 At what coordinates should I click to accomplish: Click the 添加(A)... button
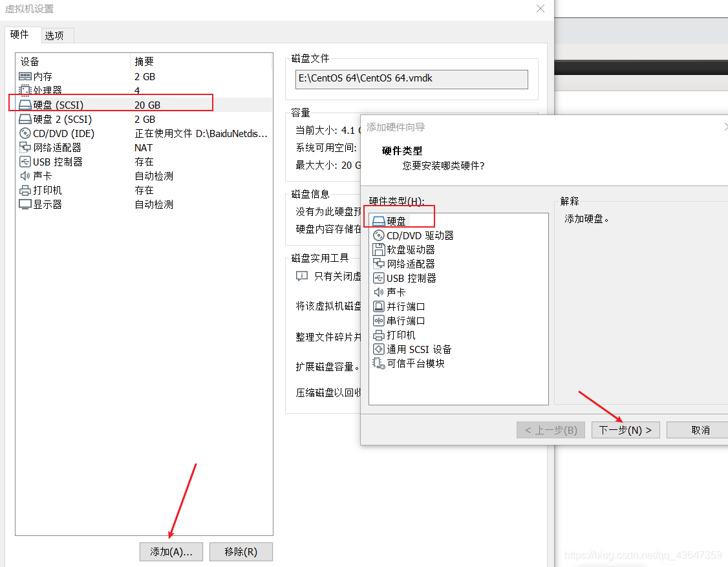coord(171,551)
